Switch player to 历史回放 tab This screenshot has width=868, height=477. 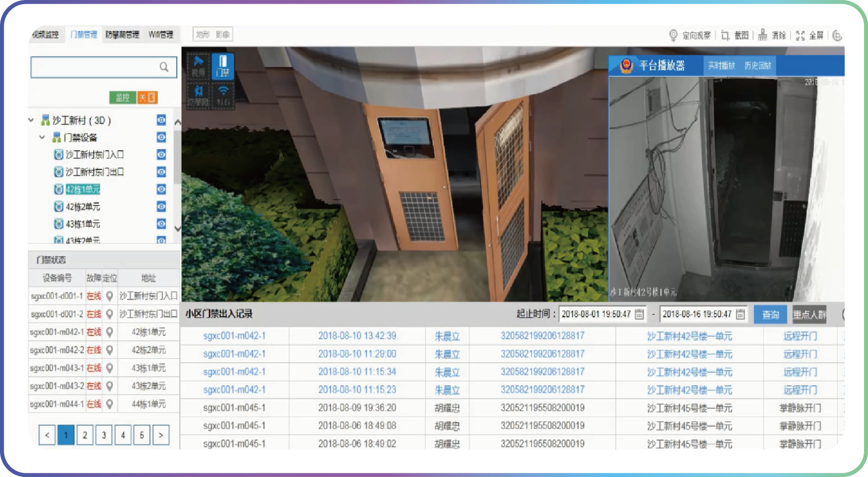click(x=758, y=66)
